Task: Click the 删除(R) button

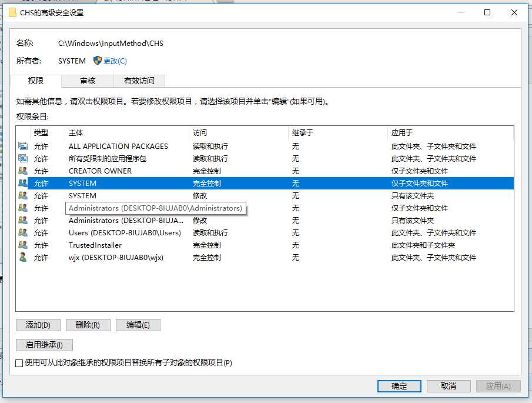Action: 88,325
